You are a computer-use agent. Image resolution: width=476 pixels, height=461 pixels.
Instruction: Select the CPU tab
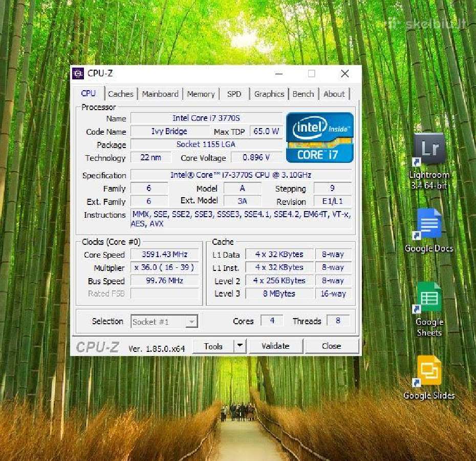[x=89, y=93]
